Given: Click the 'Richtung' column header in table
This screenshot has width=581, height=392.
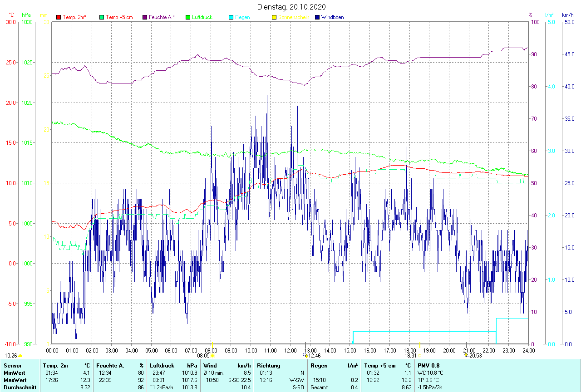Looking at the screenshot, I should [x=269, y=366].
